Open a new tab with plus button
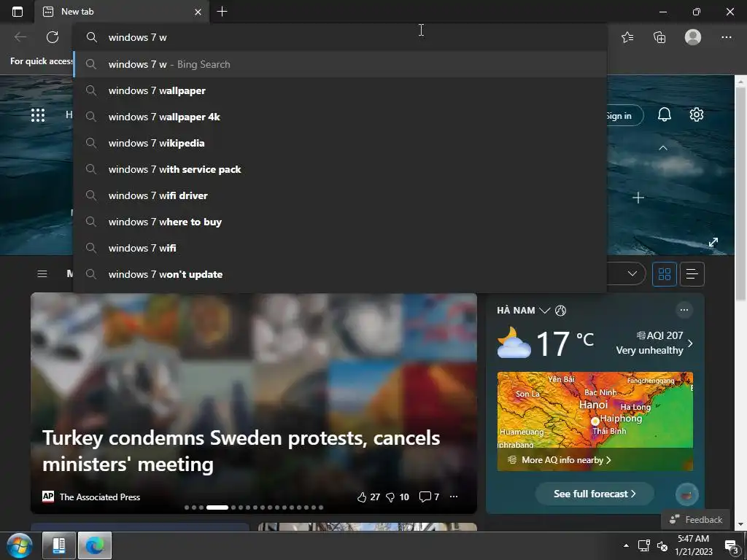 222,12
